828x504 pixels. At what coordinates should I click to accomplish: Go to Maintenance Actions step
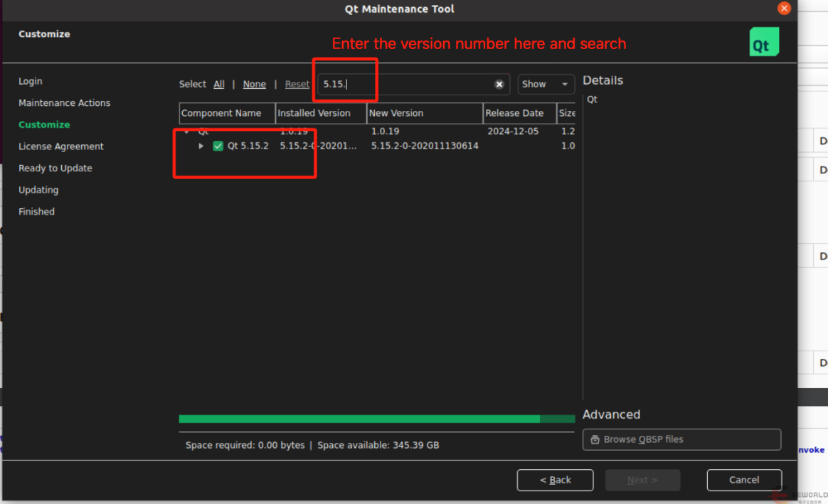pyautogui.click(x=65, y=103)
